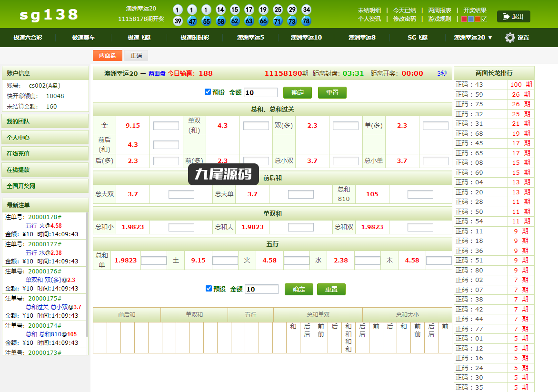This screenshot has width=558, height=392.
Task: Click lottery ball number 34
Action: pyautogui.click(x=307, y=10)
